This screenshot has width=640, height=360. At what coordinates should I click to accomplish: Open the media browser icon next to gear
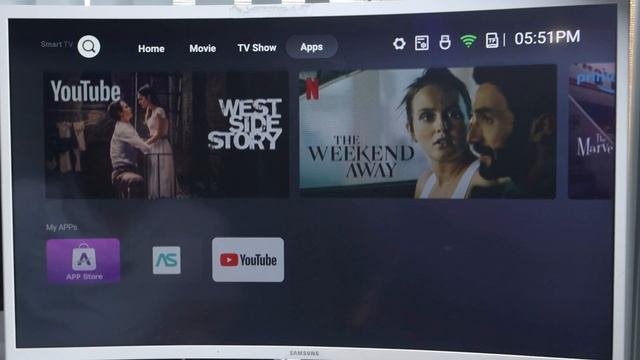pyautogui.click(x=422, y=43)
